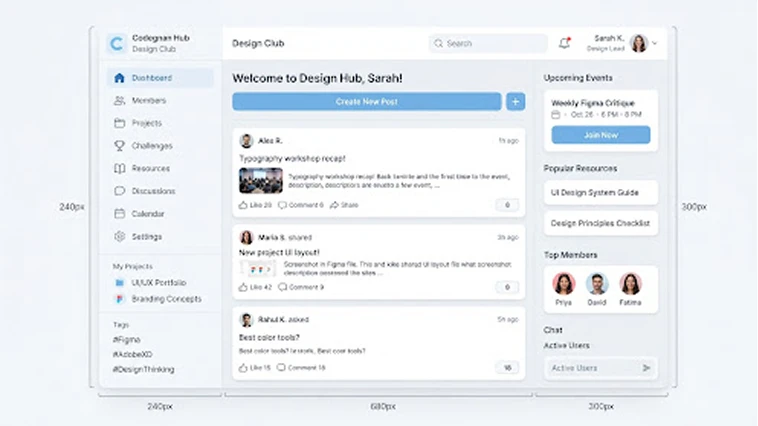
Task: Click the Projects folder icon
Action: [x=119, y=123]
